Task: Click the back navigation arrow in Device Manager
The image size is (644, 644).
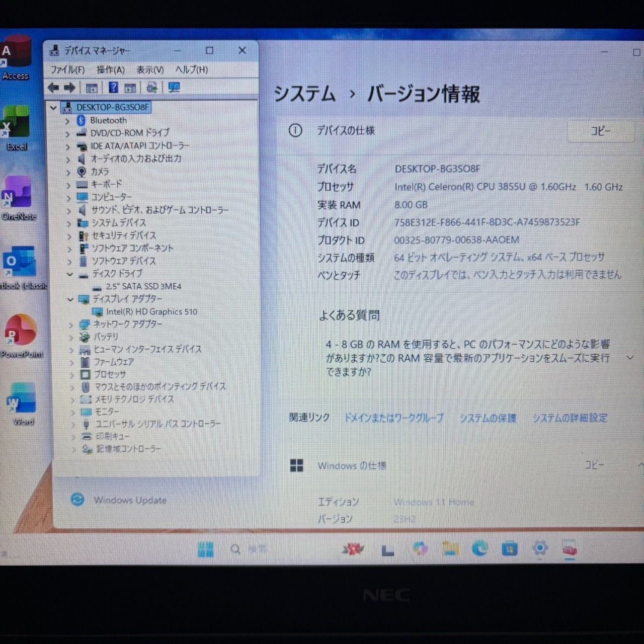Action: coord(54,88)
